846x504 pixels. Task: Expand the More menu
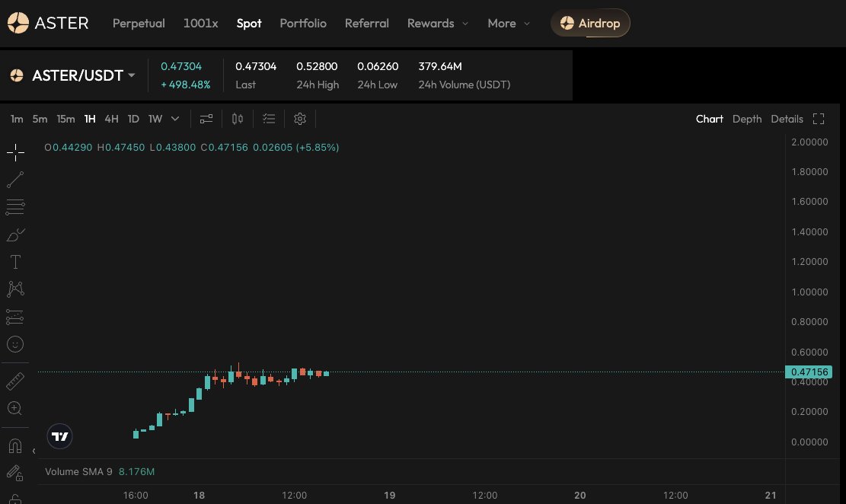[509, 23]
